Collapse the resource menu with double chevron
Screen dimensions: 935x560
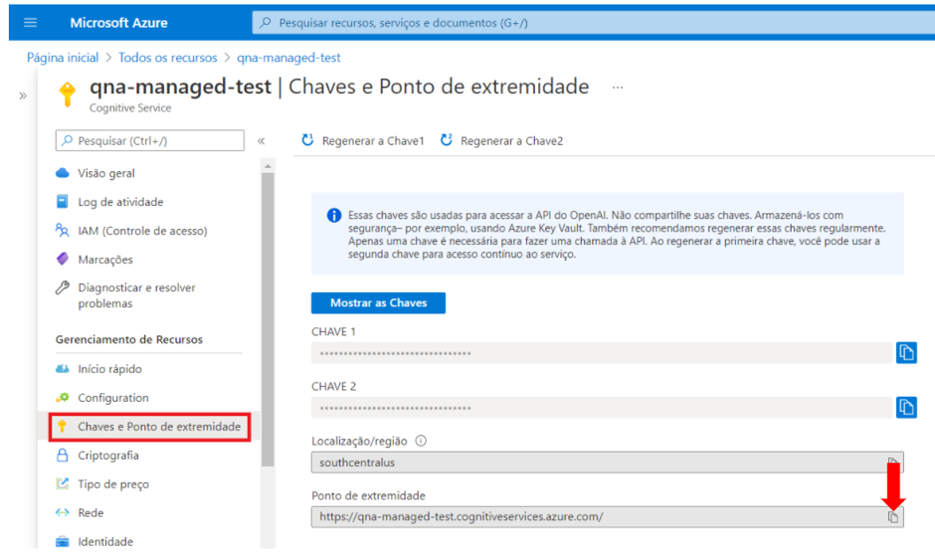pyautogui.click(x=262, y=141)
